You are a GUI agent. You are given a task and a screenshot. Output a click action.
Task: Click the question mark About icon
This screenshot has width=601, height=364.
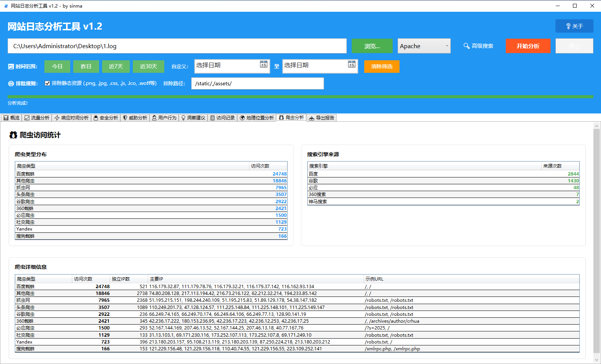[x=568, y=26]
